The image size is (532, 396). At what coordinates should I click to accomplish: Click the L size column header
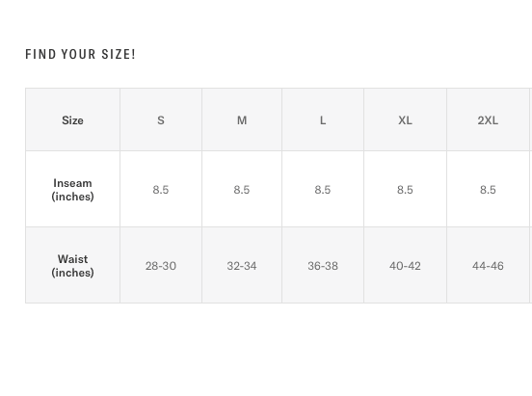[x=323, y=119]
